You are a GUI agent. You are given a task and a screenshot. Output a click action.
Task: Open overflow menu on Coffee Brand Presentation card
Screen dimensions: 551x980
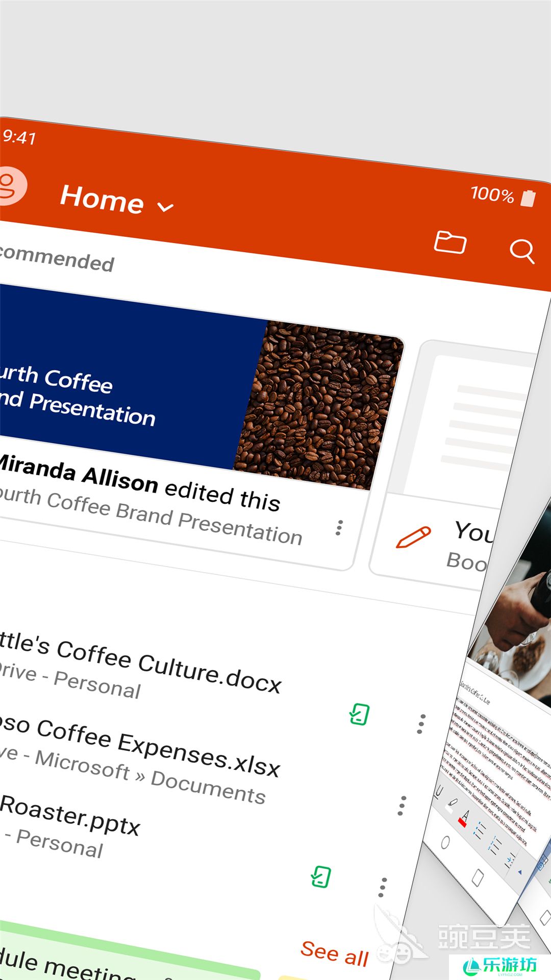click(x=339, y=528)
